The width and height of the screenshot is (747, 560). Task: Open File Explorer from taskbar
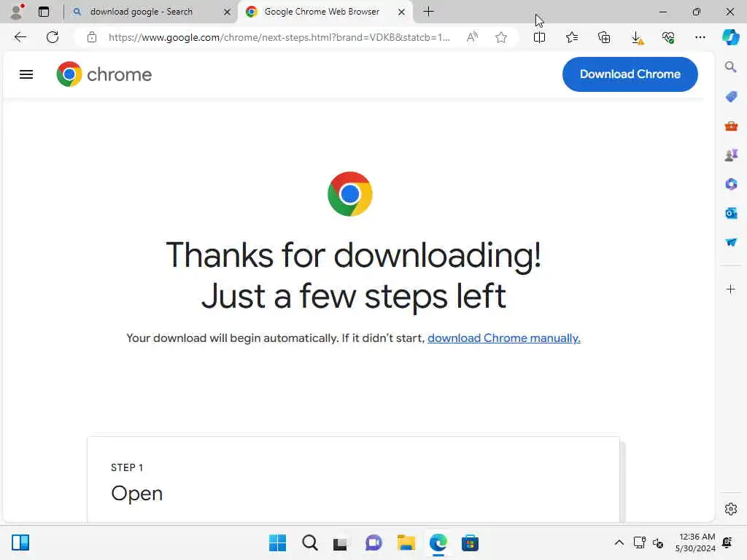point(406,542)
